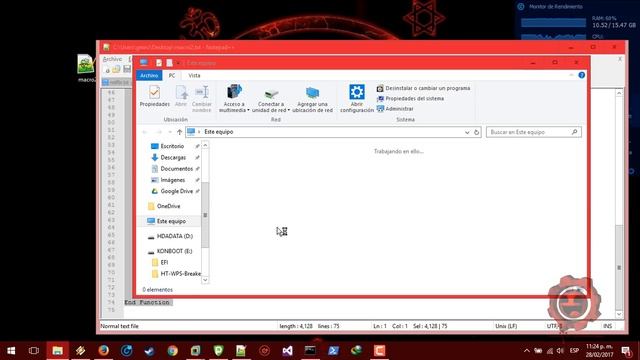This screenshot has height=360, width=640.
Task: Select Documentos in the navigation pane
Action: (176, 169)
